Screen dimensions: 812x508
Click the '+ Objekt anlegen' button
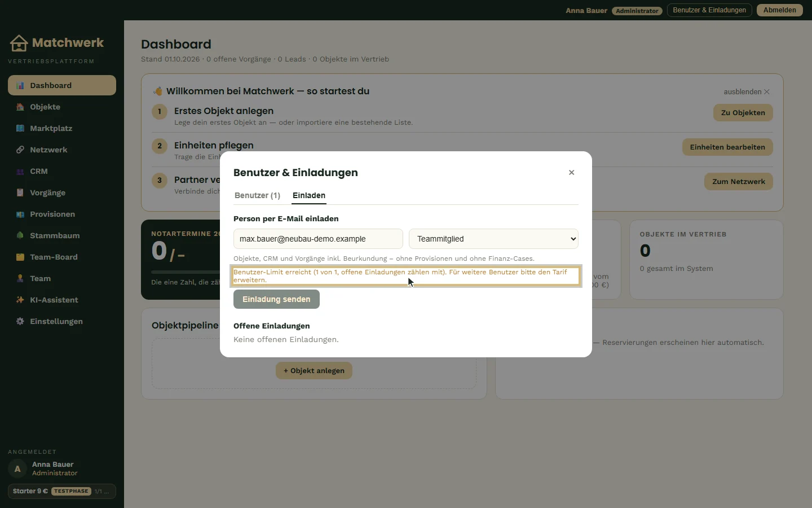pyautogui.click(x=314, y=371)
